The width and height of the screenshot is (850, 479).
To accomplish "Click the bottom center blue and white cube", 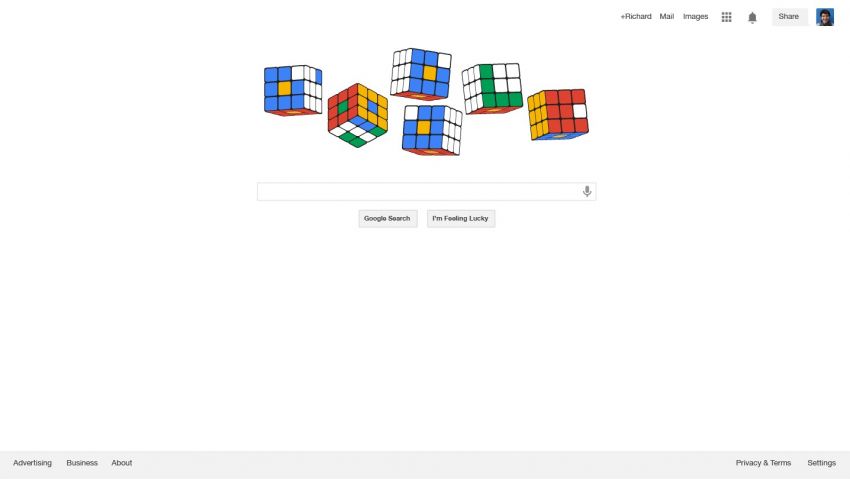I will point(431,130).
